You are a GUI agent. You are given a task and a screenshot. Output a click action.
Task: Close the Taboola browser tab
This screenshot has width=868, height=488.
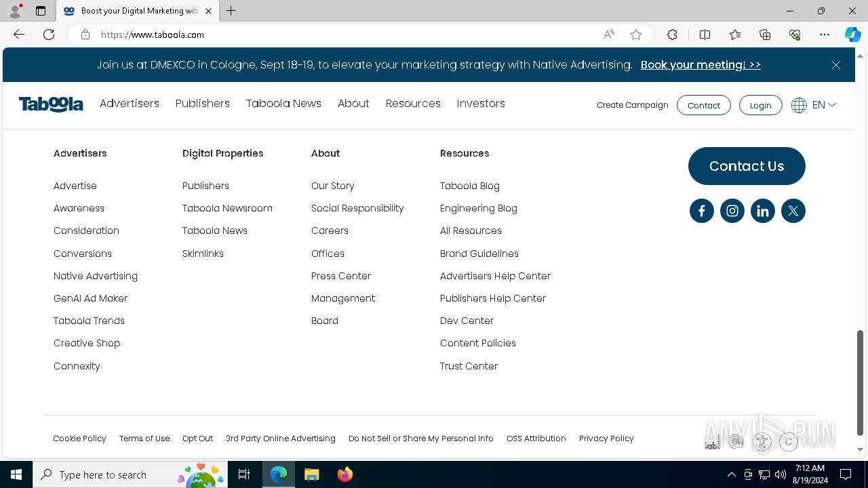[x=208, y=11]
